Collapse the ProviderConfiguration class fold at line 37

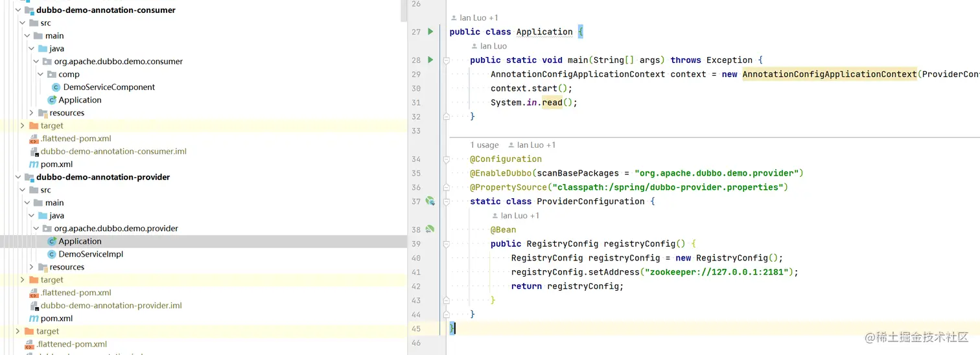pos(447,201)
